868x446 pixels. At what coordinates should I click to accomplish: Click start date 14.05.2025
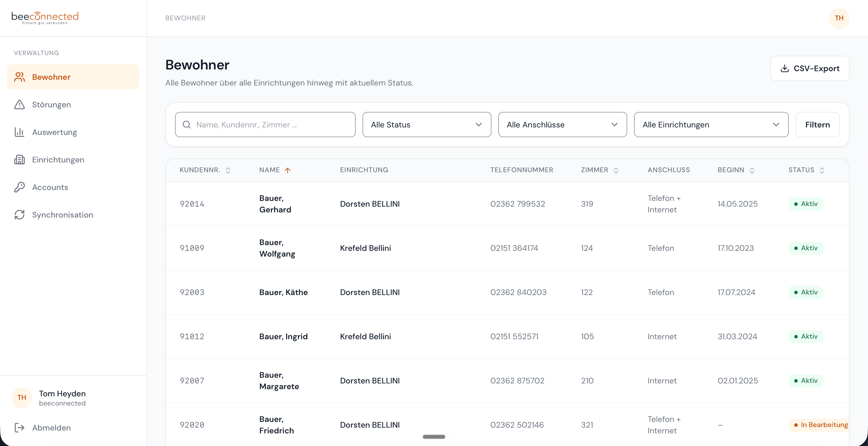pyautogui.click(x=738, y=204)
